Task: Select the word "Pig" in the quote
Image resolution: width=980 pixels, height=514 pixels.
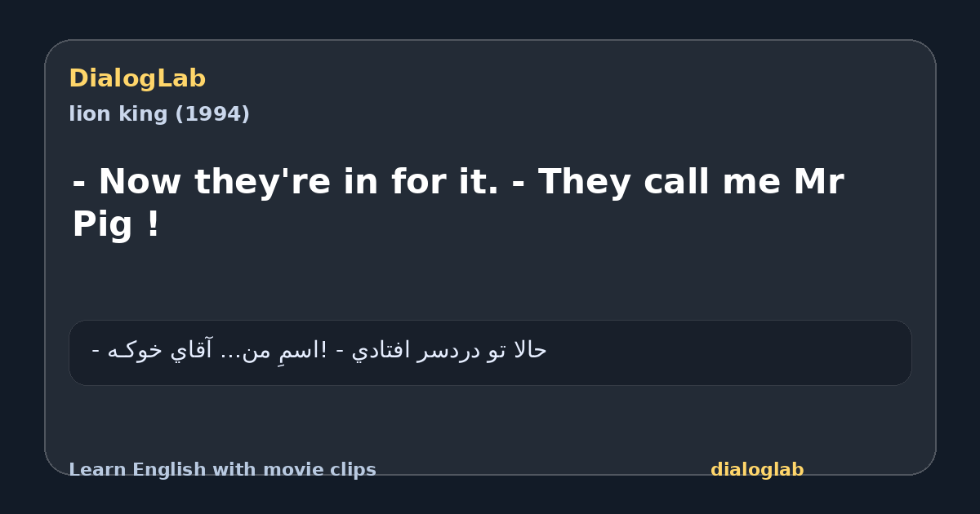Action: coord(102,224)
